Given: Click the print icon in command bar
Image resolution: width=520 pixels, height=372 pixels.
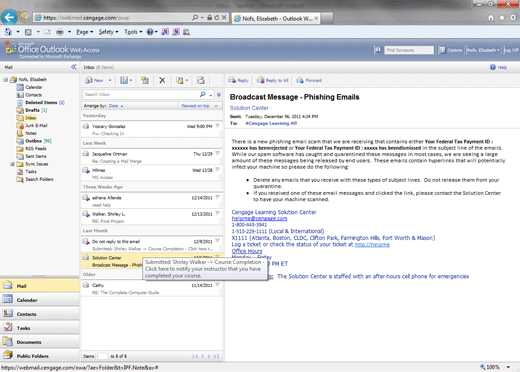Looking at the screenshot, I should pyautogui.click(x=60, y=32).
